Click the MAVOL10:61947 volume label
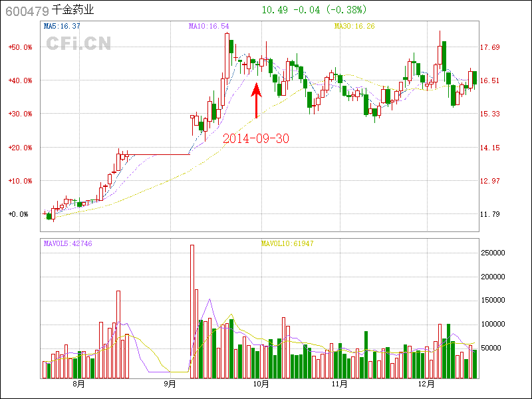This screenshot has height=399, width=532. coord(287,244)
